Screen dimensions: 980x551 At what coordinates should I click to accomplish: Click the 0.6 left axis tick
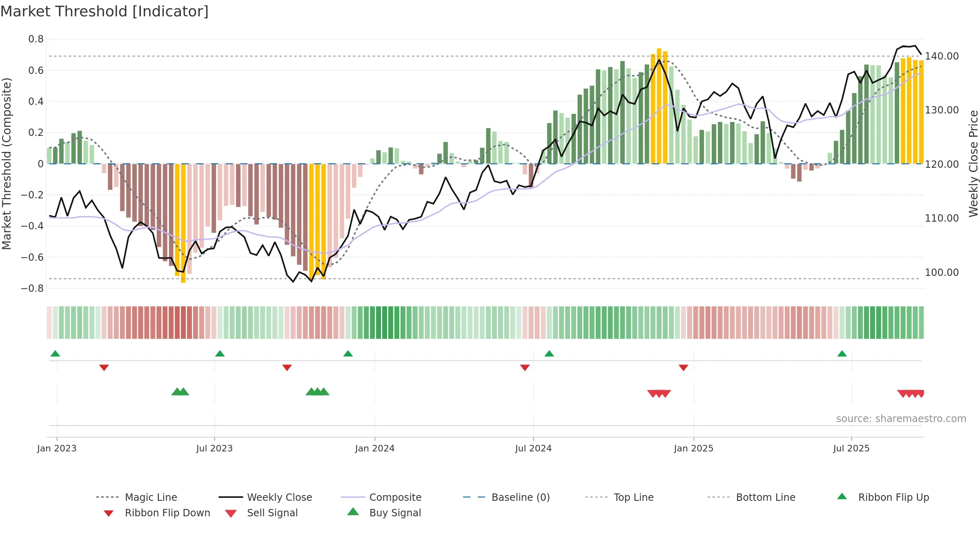coord(36,71)
